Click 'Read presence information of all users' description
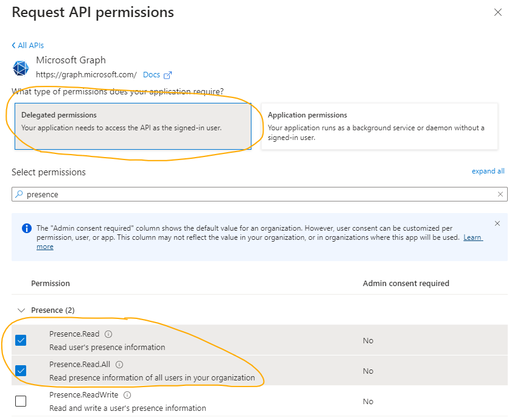Image resolution: width=512 pixels, height=420 pixels. coord(152,377)
